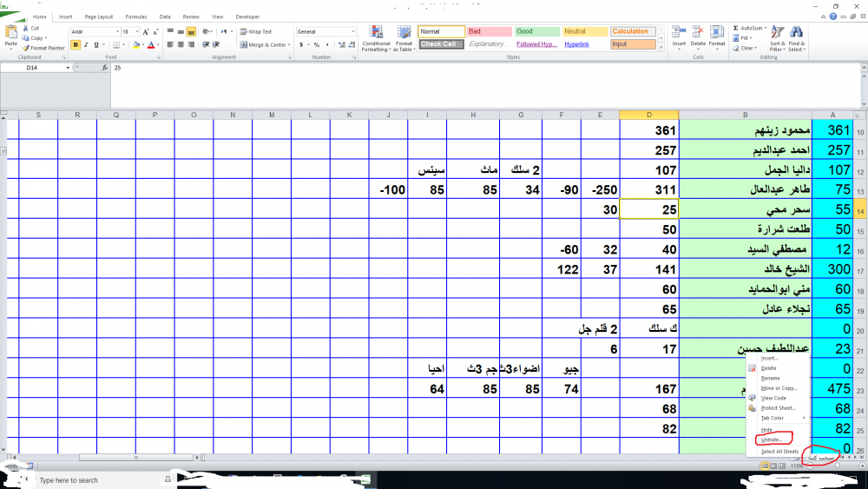868x489 pixels.
Task: Click the Cut scissors icon
Action: point(25,29)
